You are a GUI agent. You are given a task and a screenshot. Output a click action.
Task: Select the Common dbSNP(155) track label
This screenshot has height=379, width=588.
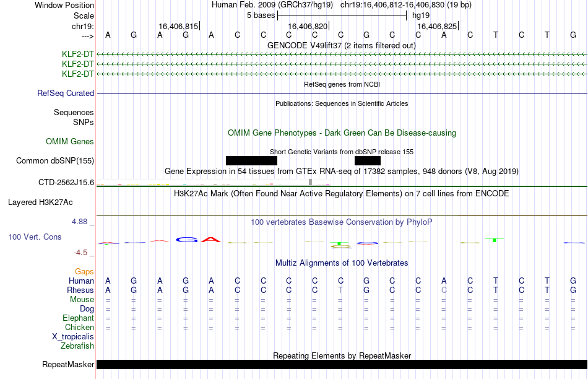point(55,160)
